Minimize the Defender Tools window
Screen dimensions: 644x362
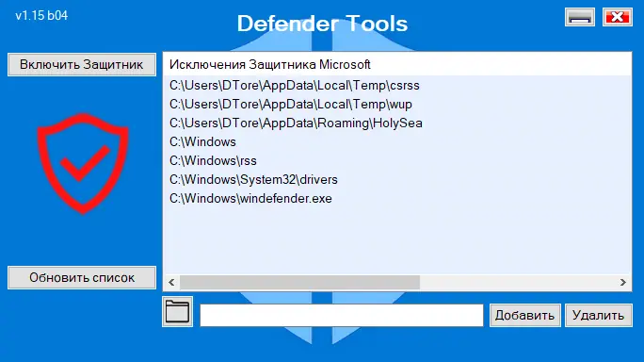(x=580, y=17)
